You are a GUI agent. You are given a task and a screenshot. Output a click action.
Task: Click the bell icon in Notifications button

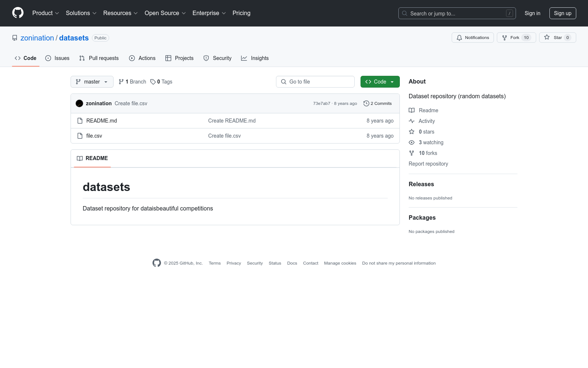(459, 38)
